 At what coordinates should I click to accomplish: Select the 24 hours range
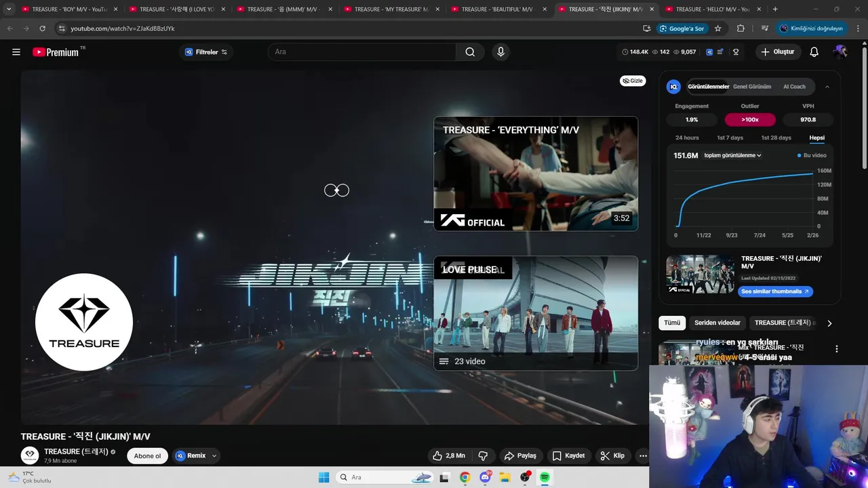click(687, 138)
